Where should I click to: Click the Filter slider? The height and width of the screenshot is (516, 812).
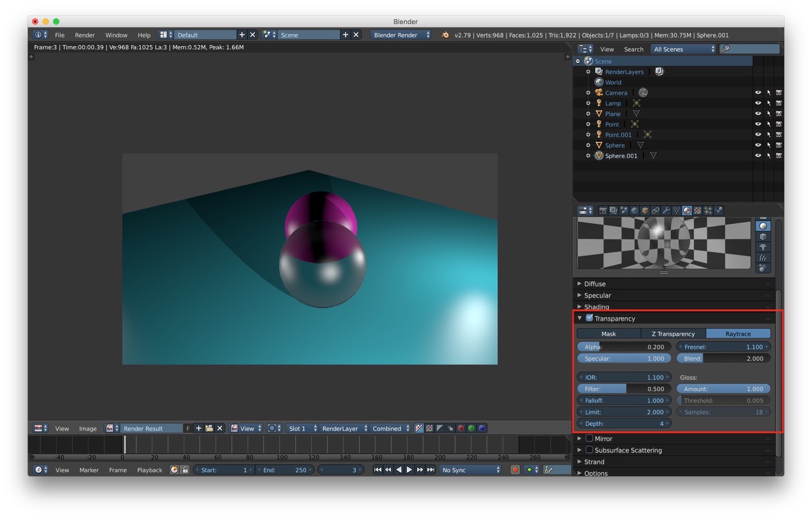[x=624, y=389]
